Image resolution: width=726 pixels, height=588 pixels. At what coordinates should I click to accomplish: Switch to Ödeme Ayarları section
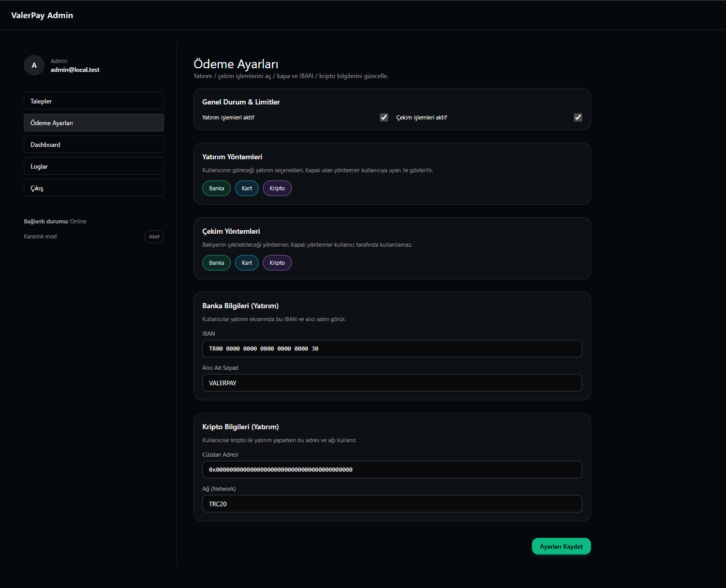[x=93, y=123]
